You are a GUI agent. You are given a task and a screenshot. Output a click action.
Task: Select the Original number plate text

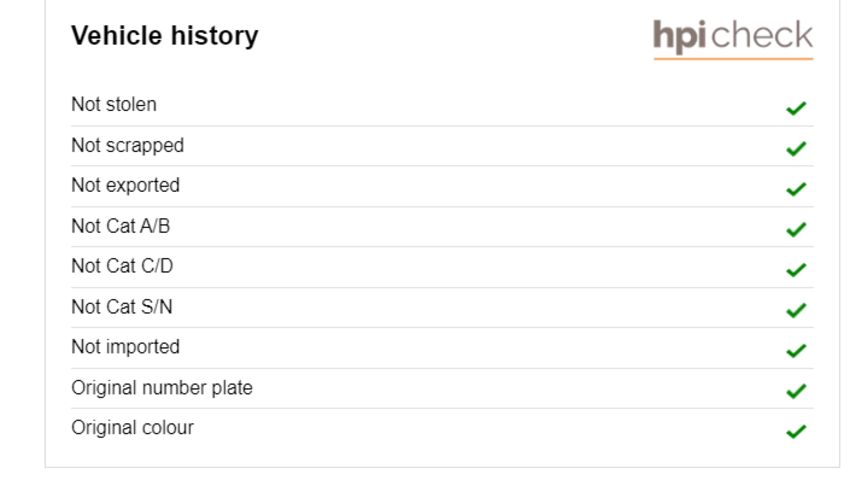(162, 388)
